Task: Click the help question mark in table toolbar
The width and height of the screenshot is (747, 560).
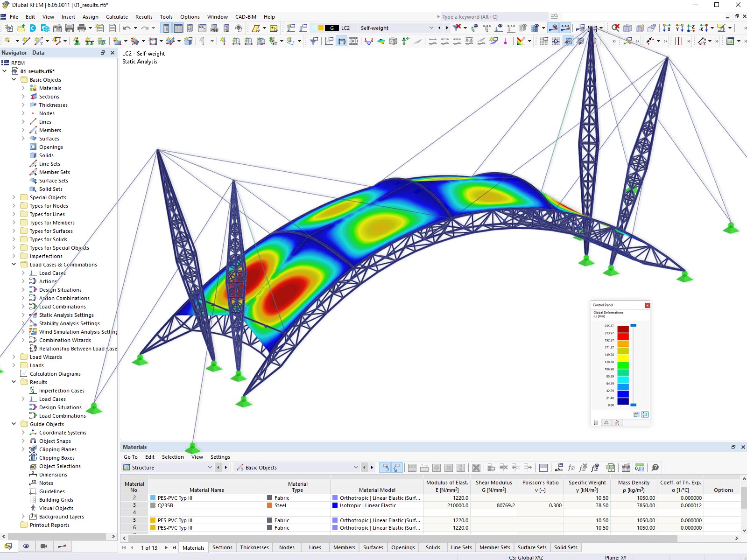Action: pos(655,468)
